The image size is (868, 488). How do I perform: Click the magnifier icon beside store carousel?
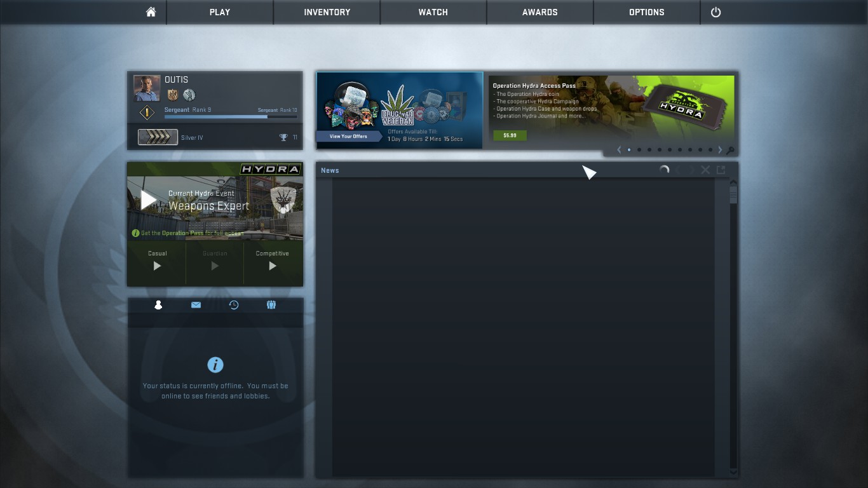[x=730, y=151]
